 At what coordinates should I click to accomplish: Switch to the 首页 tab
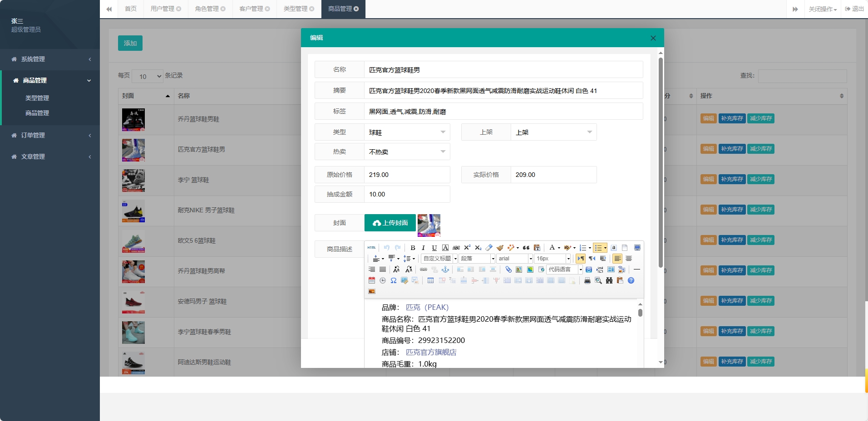pos(130,9)
